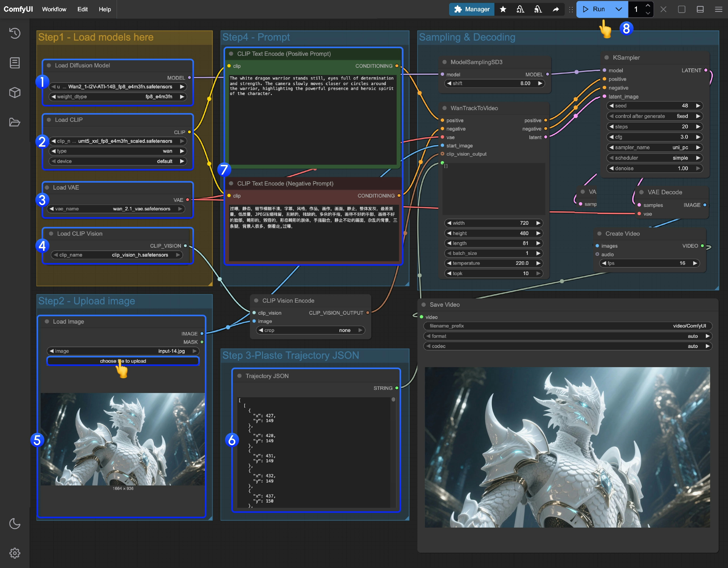The width and height of the screenshot is (728, 568).
Task: Open the Workflow menu
Action: pos(54,9)
